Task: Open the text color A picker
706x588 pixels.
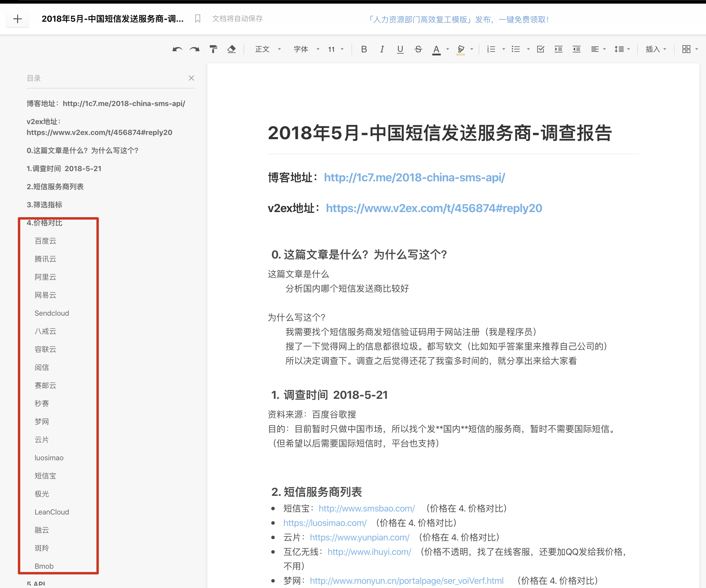Action: pos(436,49)
